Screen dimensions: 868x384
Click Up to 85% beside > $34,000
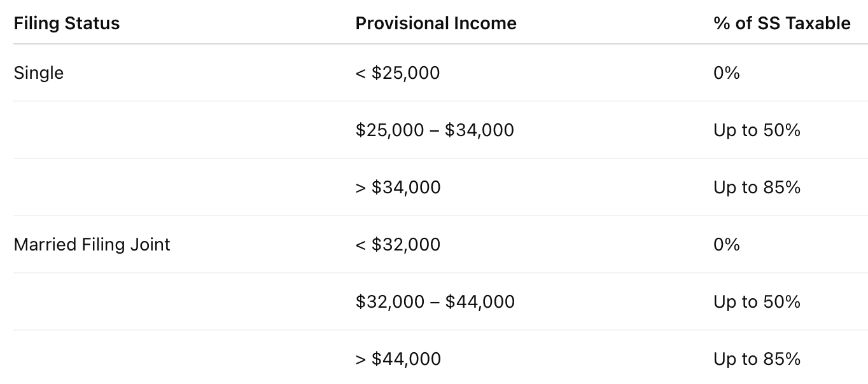click(x=757, y=188)
